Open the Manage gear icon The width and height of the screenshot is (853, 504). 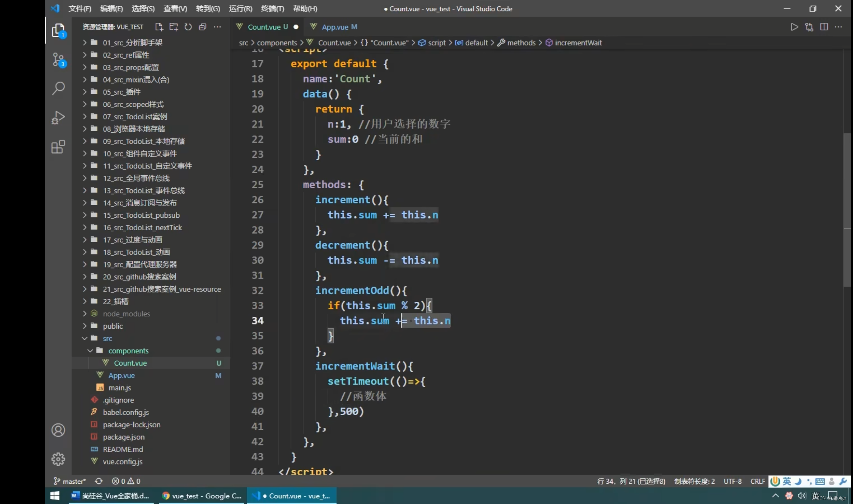[x=58, y=459]
